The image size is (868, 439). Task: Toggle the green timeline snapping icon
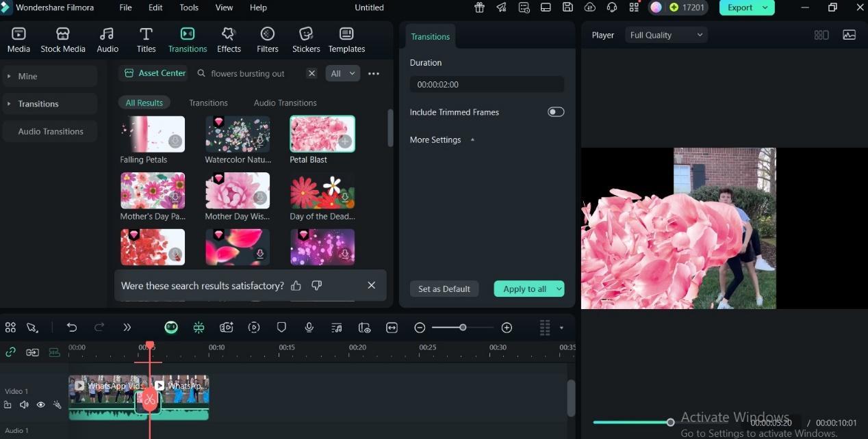(x=199, y=328)
